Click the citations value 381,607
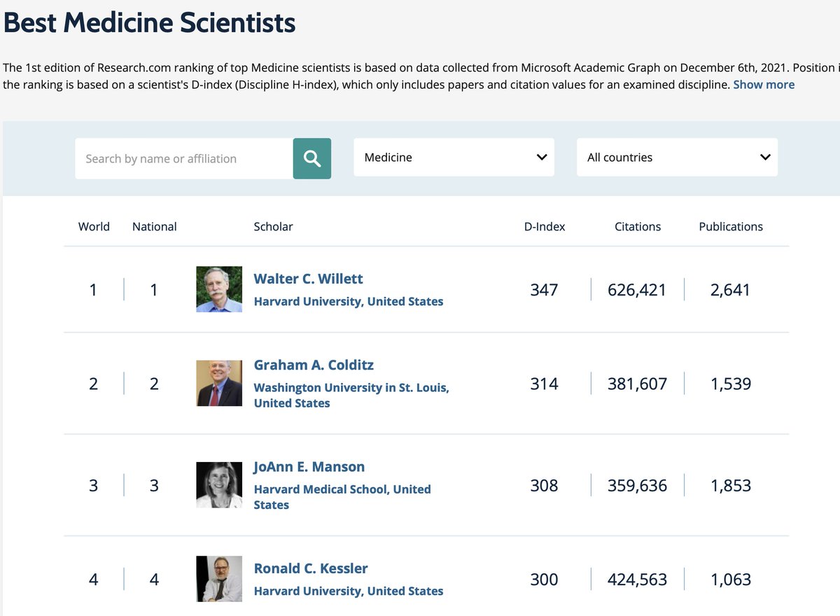 click(637, 384)
